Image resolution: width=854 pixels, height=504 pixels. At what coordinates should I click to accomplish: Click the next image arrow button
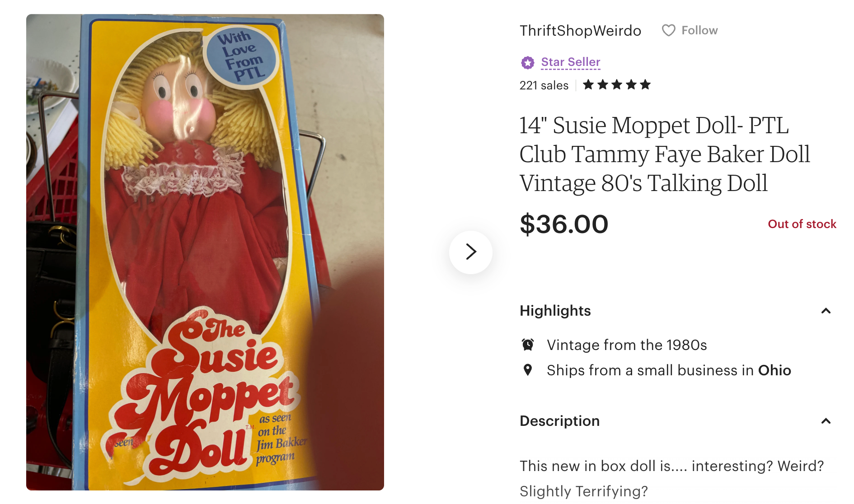[471, 252]
